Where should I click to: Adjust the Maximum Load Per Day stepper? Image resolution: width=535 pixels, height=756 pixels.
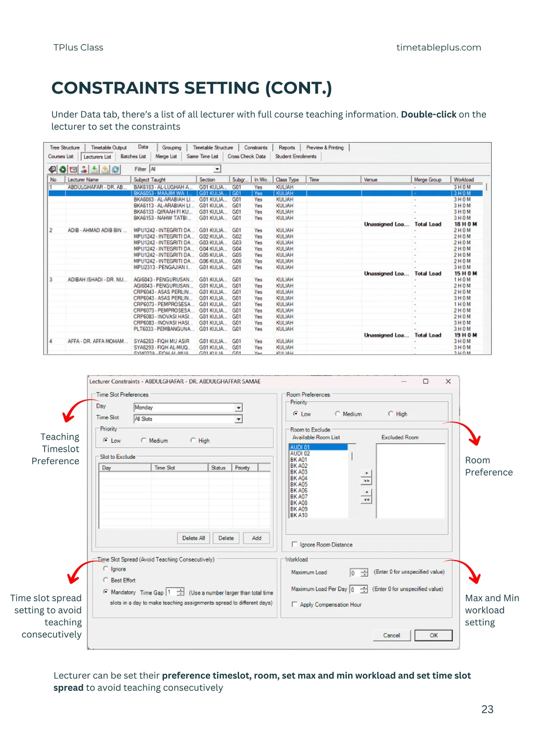(x=364, y=589)
